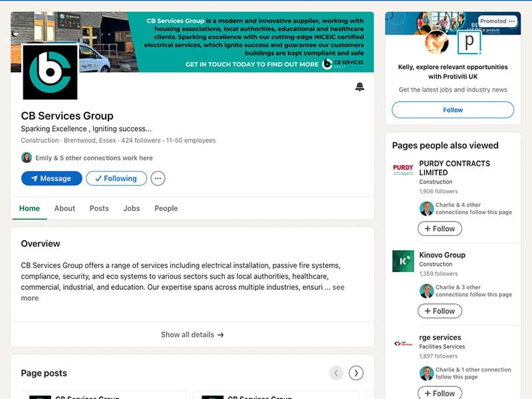Follow Kinovo Group
Screen dimensions: 532x399
(x=440, y=311)
